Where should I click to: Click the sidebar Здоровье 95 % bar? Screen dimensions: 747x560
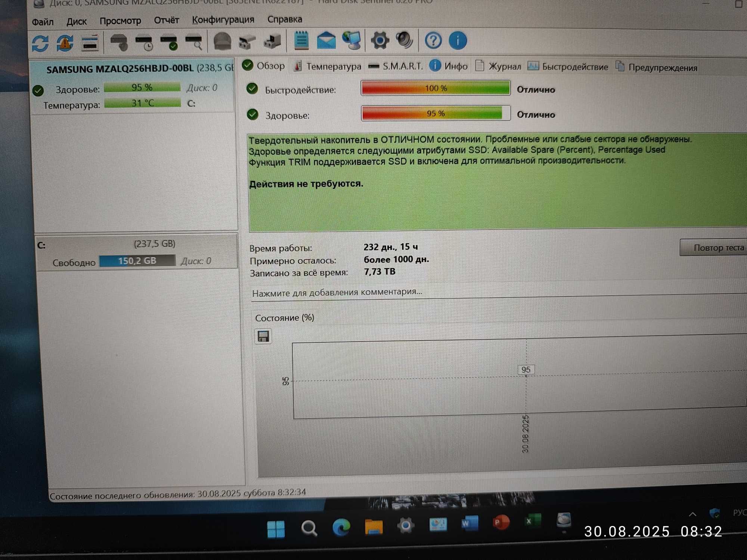click(142, 87)
